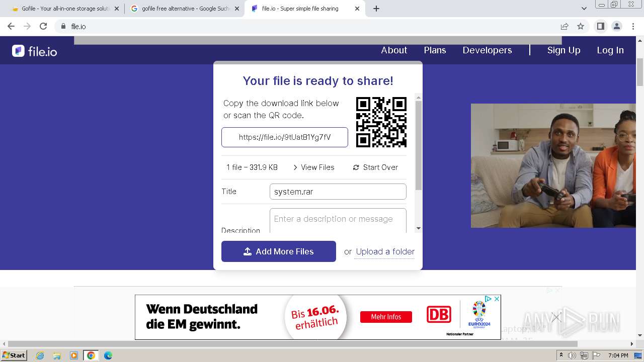Open browser side panel icon
This screenshot has height=362, width=644.
pyautogui.click(x=600, y=26)
